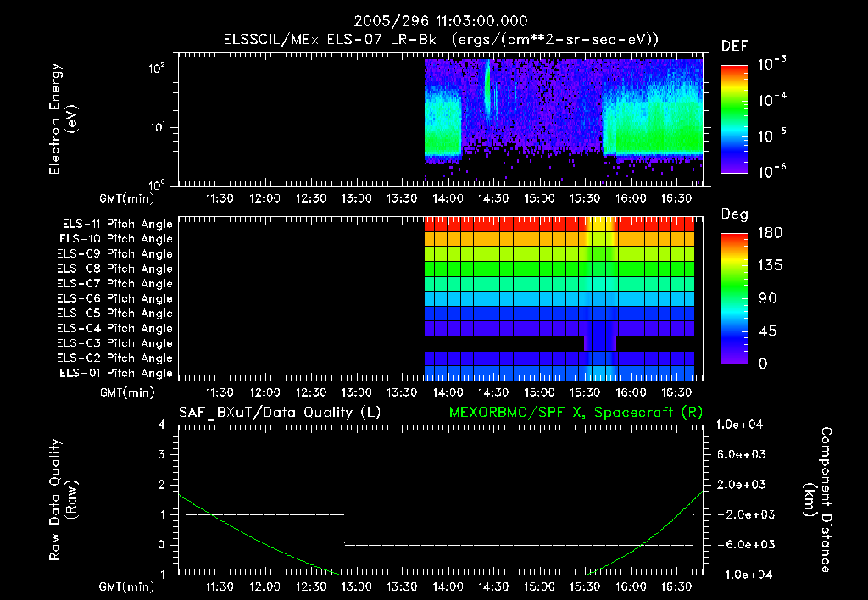Click the Electron Energy (eV) axis label
Viewport: 868px width, 600px height.
click(x=63, y=119)
